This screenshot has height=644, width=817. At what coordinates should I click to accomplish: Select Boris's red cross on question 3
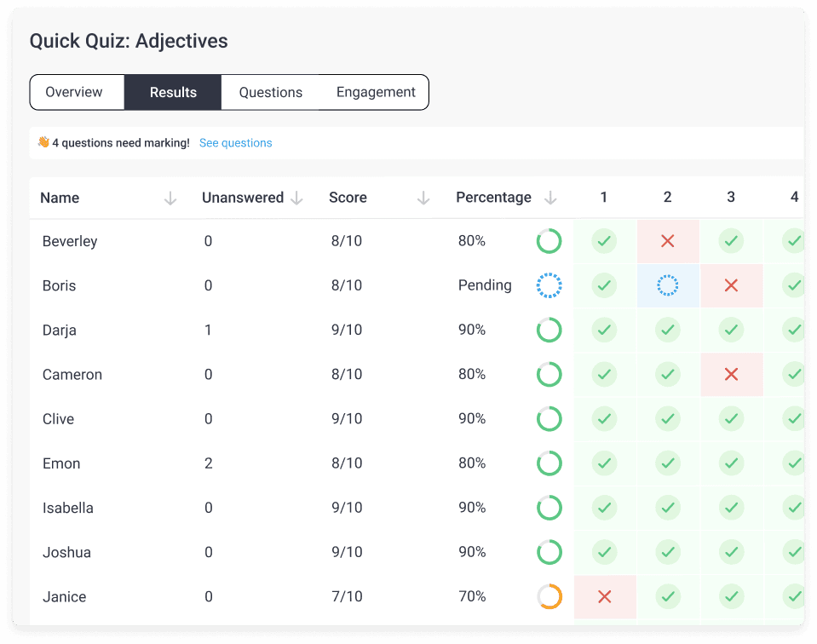tap(731, 285)
